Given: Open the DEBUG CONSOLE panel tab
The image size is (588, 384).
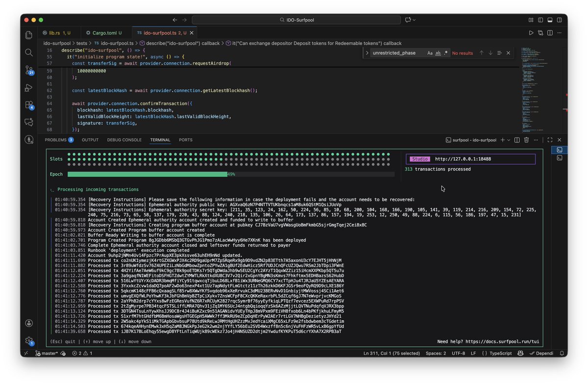Looking at the screenshot, I should point(124,140).
